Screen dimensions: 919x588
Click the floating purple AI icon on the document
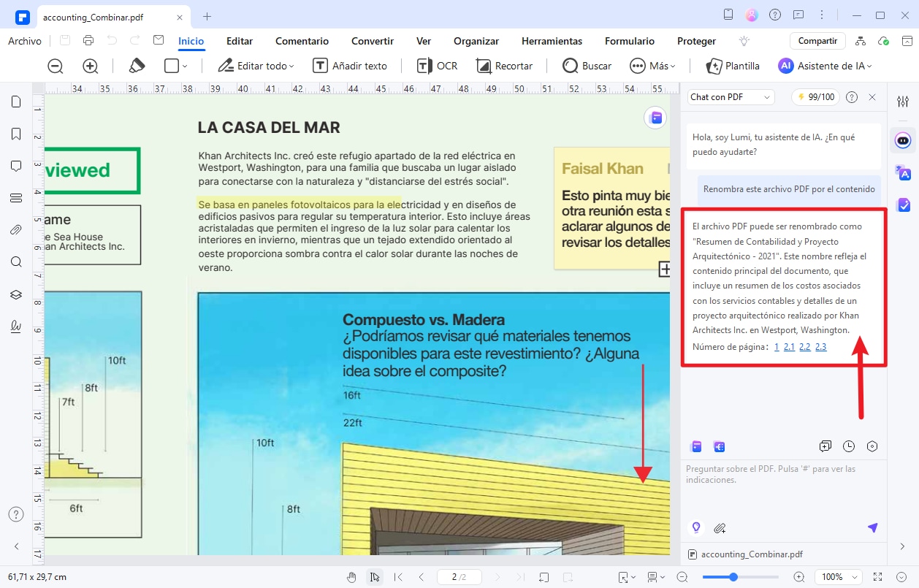[x=655, y=118]
